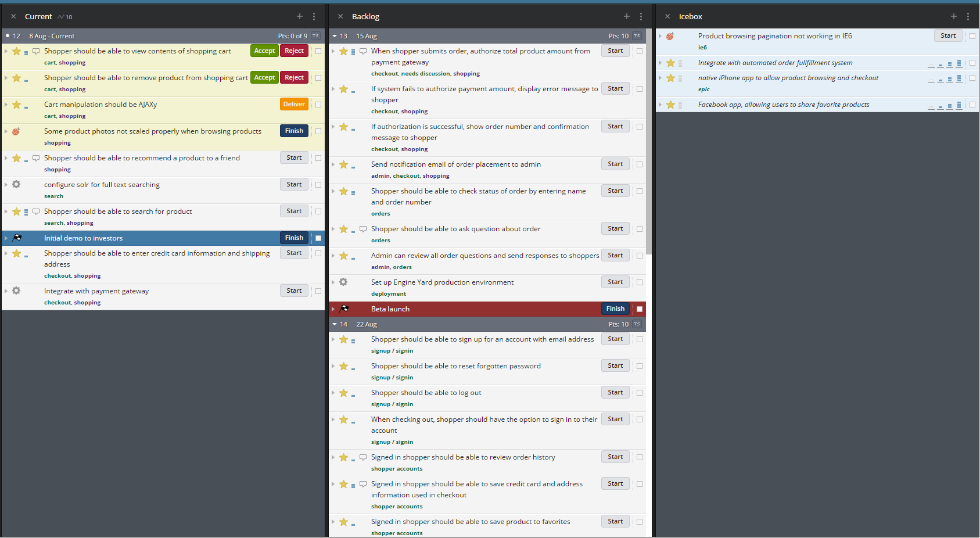Click Deliver on the Cart manipulation AJAXy story

[294, 104]
